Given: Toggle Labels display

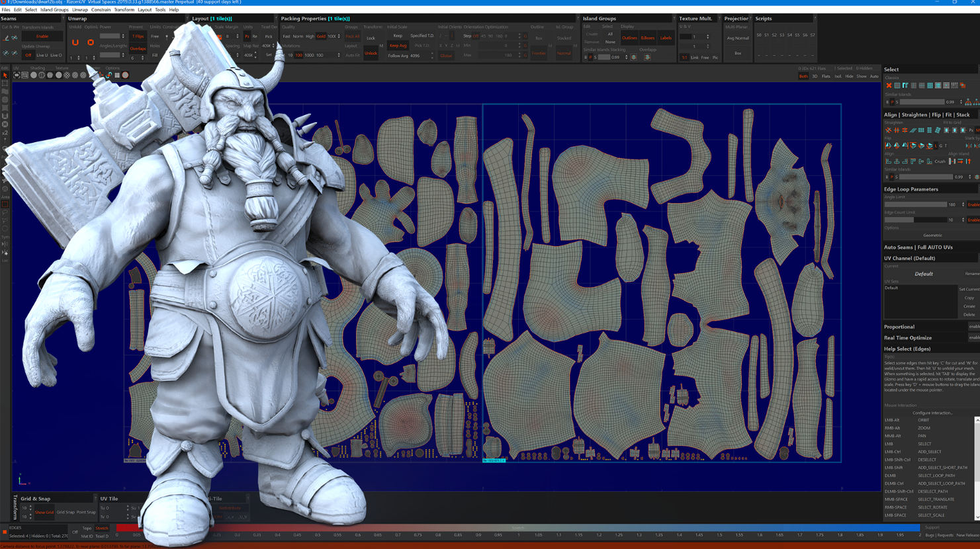Looking at the screenshot, I should (666, 38).
